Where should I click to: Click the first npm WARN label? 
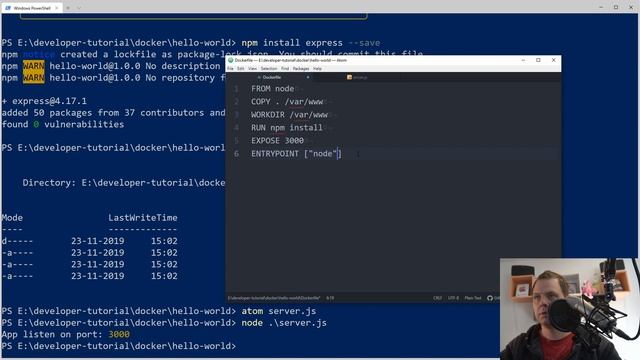click(x=33, y=66)
